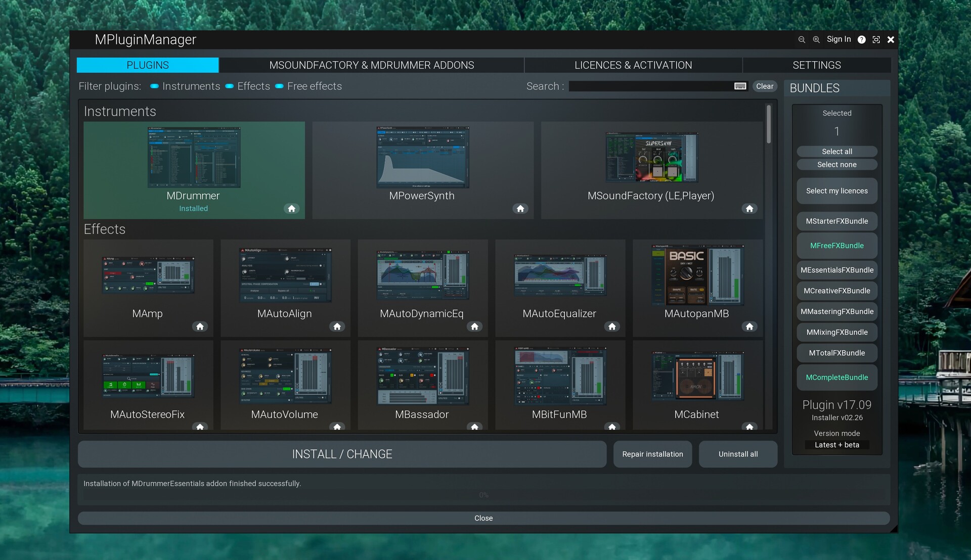Click the MAutoDynamicEq home icon

click(474, 326)
